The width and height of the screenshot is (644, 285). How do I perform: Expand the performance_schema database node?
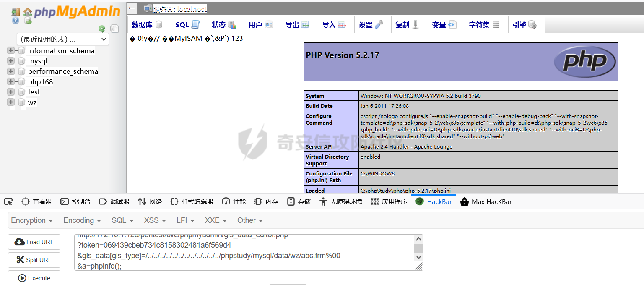[11, 71]
